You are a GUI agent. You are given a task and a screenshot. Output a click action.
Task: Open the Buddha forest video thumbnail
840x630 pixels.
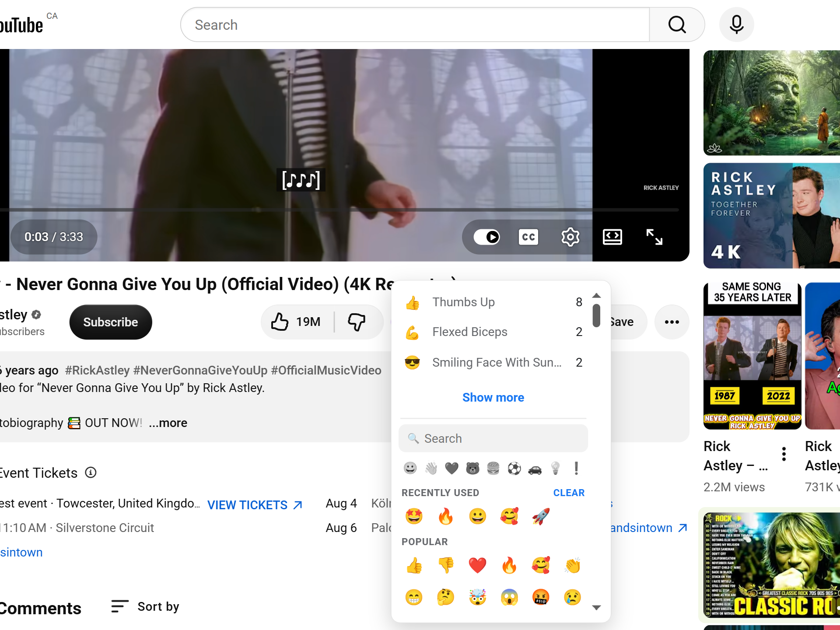[772, 103]
